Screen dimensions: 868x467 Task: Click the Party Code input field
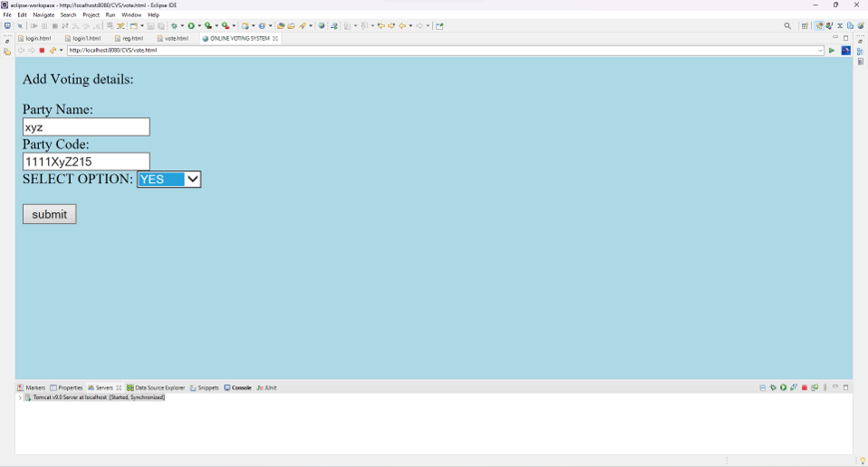86,161
